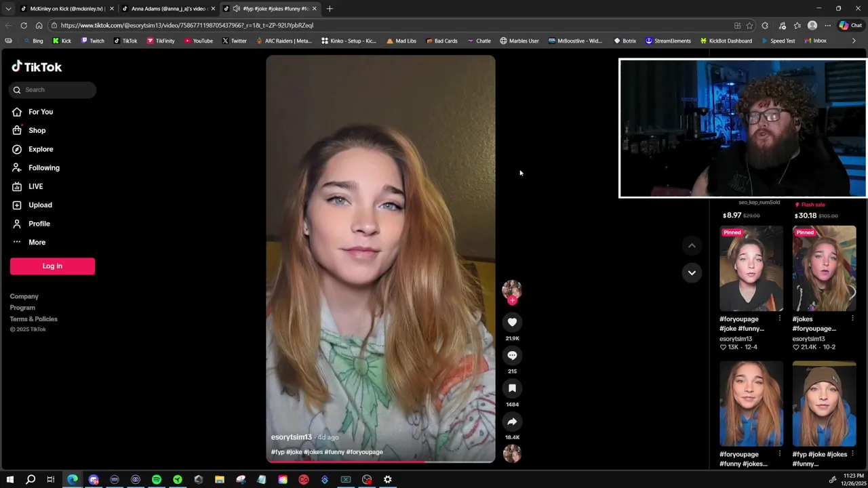Bookmark this page with the star icon
Image resolution: width=868 pixels, height=488 pixels.
749,25
